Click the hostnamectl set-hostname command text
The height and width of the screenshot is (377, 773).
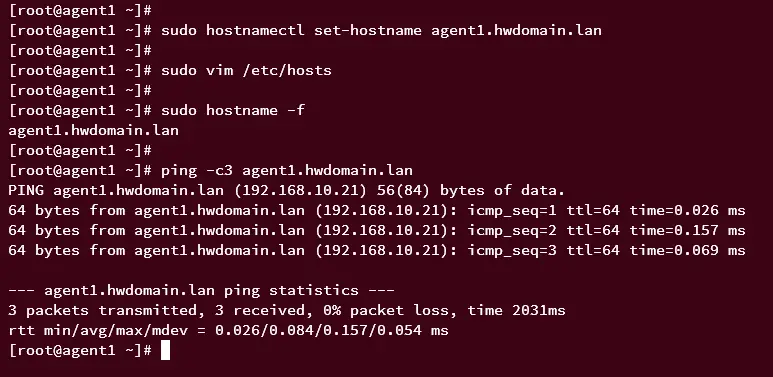click(x=381, y=31)
